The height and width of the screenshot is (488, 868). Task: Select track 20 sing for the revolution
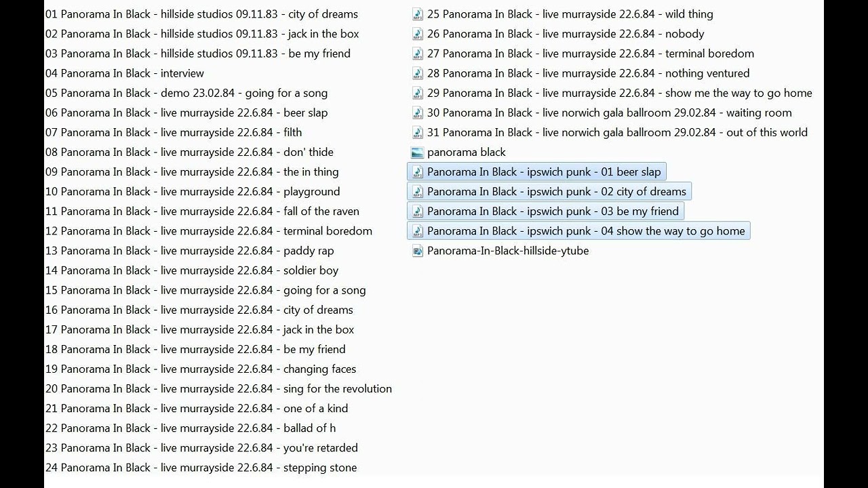pyautogui.click(x=218, y=389)
